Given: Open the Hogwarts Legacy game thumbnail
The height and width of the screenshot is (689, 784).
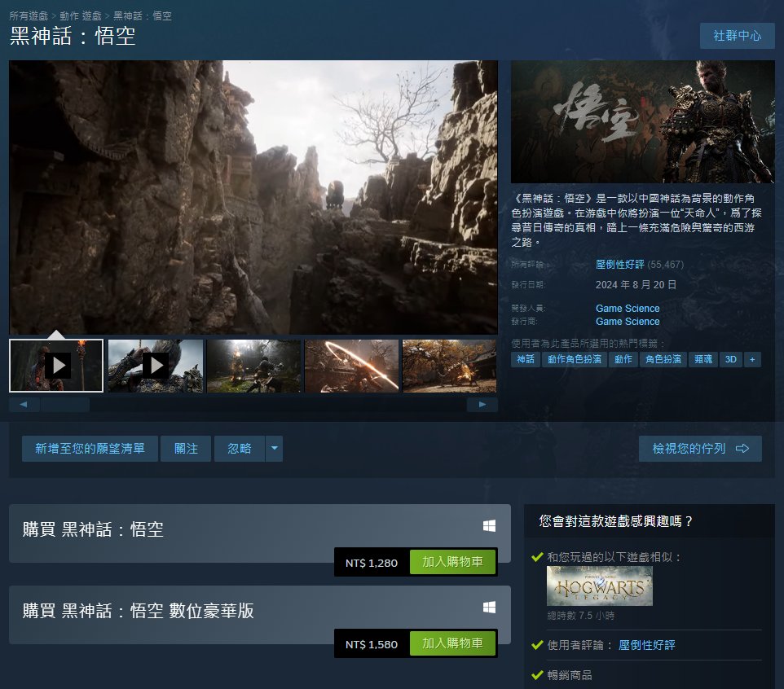Looking at the screenshot, I should coord(600,586).
